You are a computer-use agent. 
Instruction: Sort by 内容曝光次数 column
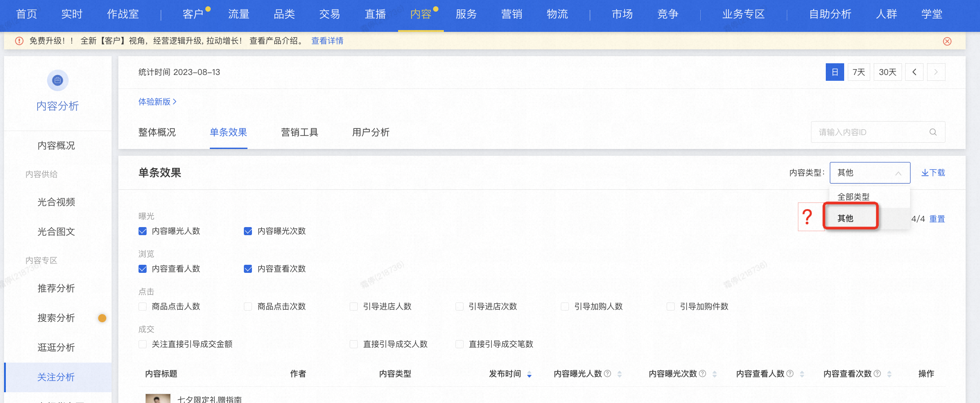click(x=715, y=374)
